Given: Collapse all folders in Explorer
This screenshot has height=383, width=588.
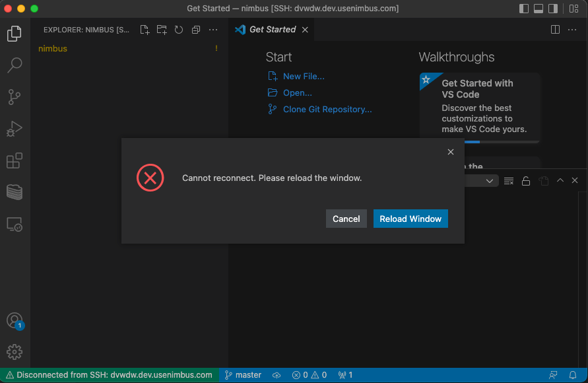Looking at the screenshot, I should coord(196,30).
